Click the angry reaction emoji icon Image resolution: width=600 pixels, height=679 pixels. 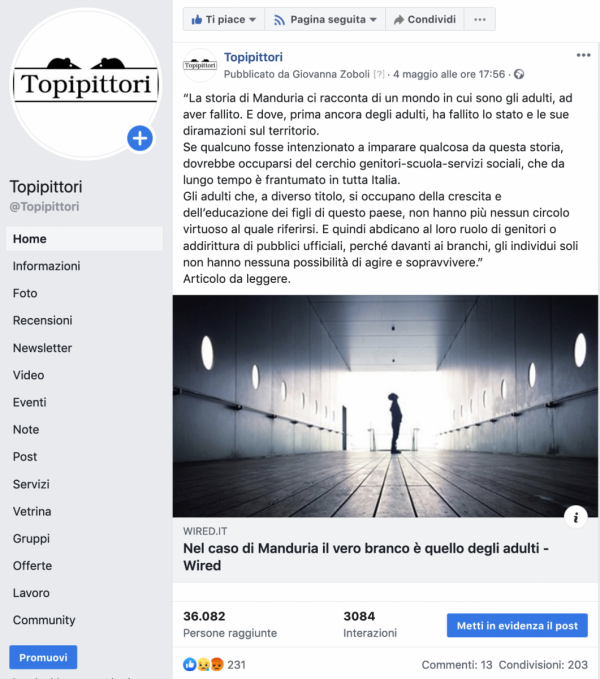tap(217, 664)
